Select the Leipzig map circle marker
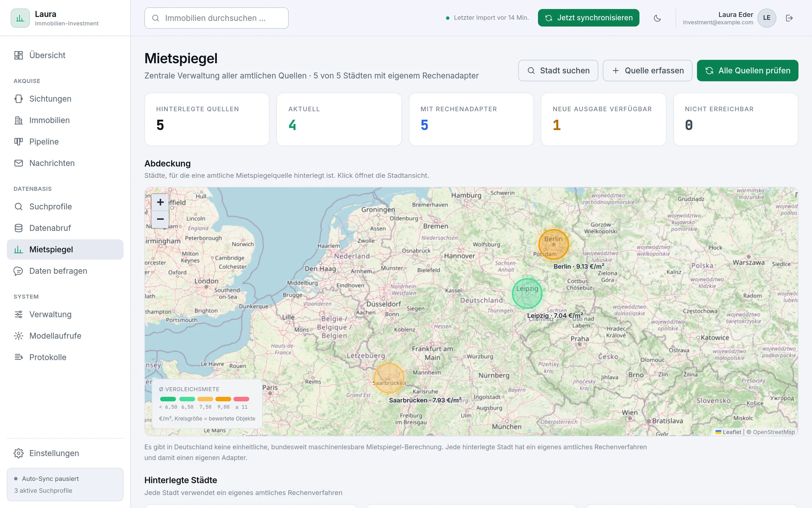 pyautogui.click(x=527, y=293)
